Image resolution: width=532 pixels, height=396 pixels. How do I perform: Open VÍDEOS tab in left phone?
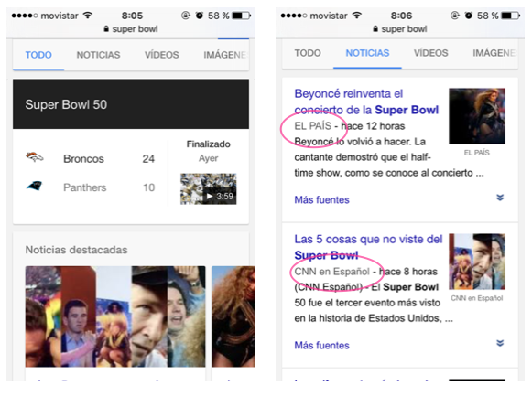click(x=161, y=55)
